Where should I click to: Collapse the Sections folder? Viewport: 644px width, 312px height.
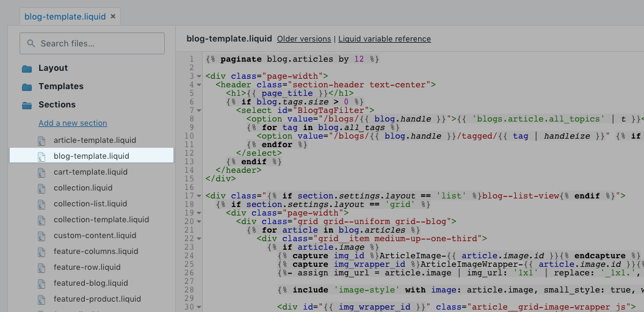pyautogui.click(x=57, y=105)
